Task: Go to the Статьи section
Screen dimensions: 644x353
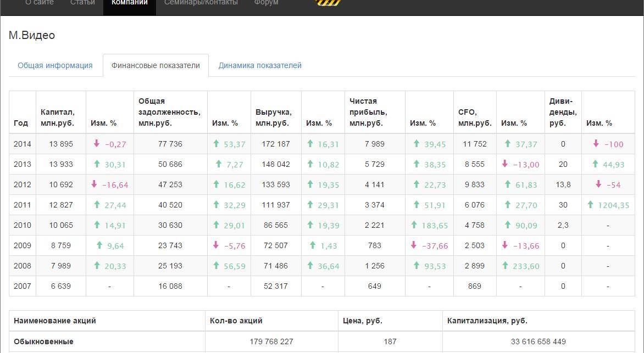Action: tap(82, 3)
